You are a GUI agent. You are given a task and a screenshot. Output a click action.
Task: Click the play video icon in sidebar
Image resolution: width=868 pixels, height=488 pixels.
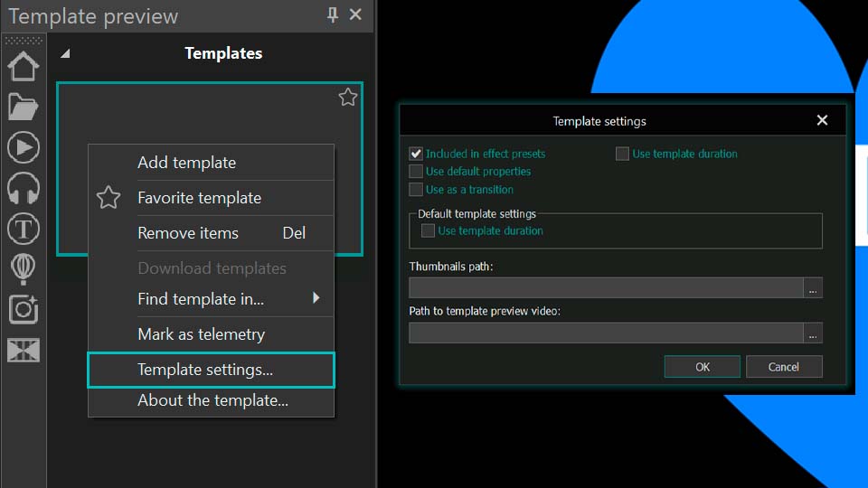click(x=24, y=147)
